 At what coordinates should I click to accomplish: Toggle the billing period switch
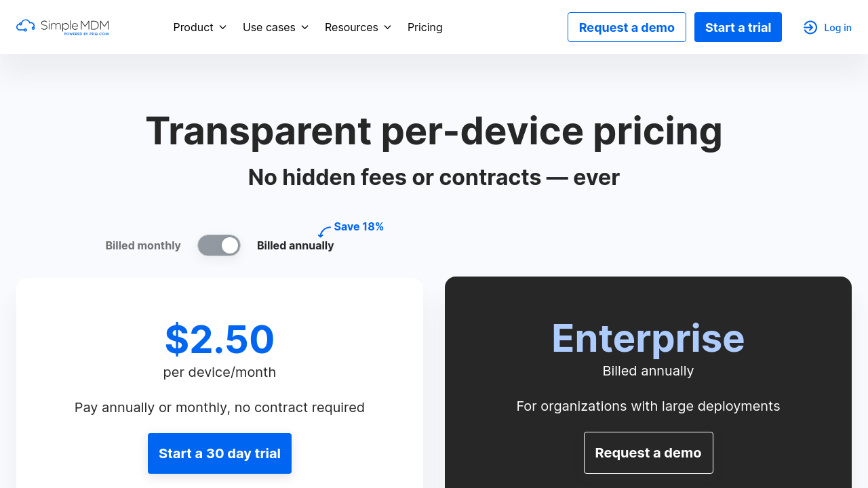(219, 245)
